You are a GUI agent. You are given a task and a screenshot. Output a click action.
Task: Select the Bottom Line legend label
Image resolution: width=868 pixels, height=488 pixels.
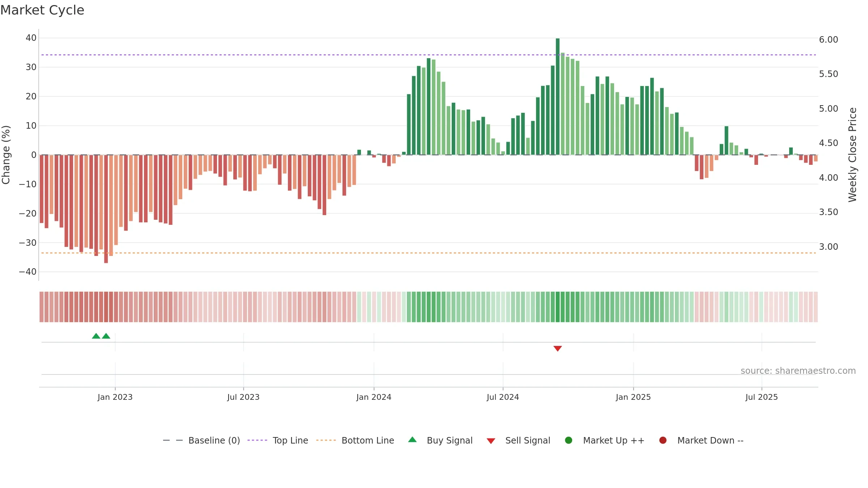coord(368,441)
